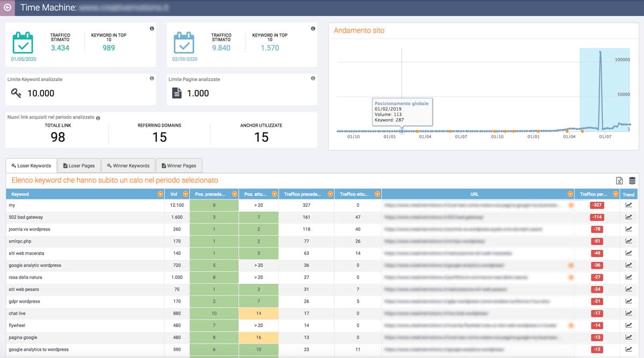Show info for Limite Keyword analizzate
The width and height of the screenshot is (644, 358).
coord(152,78)
